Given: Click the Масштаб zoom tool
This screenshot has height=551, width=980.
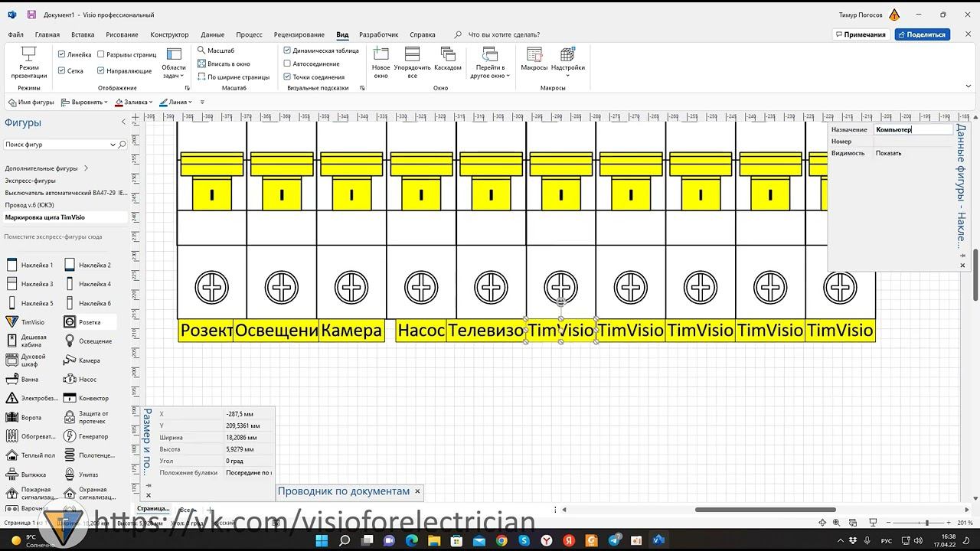Looking at the screenshot, I should 216,51.
